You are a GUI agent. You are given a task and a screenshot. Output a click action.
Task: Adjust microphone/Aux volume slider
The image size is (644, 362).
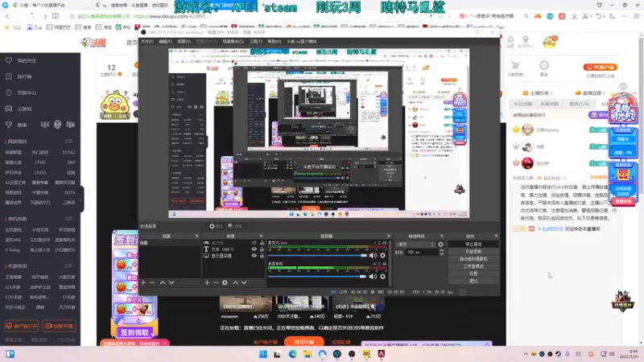click(317, 255)
